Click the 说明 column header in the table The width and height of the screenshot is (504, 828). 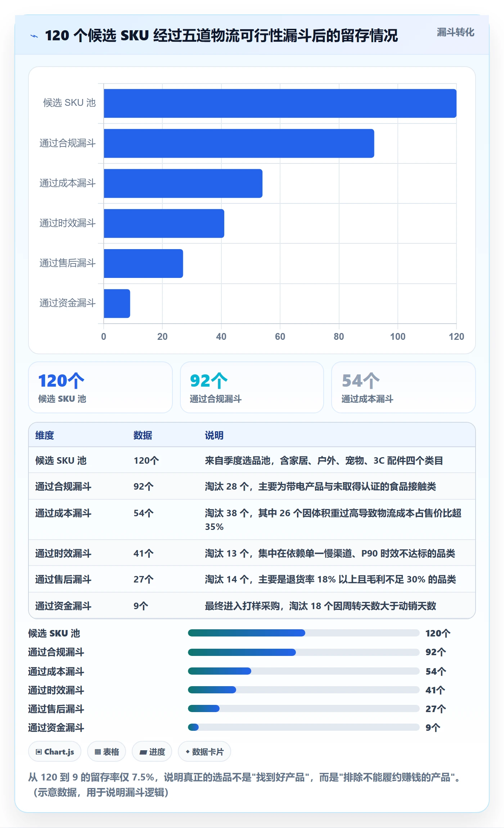pos(214,435)
